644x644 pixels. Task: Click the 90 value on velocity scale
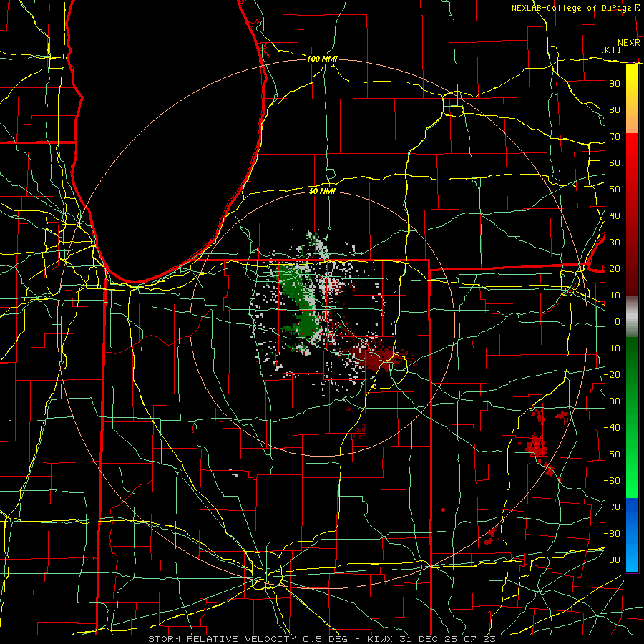tap(615, 83)
